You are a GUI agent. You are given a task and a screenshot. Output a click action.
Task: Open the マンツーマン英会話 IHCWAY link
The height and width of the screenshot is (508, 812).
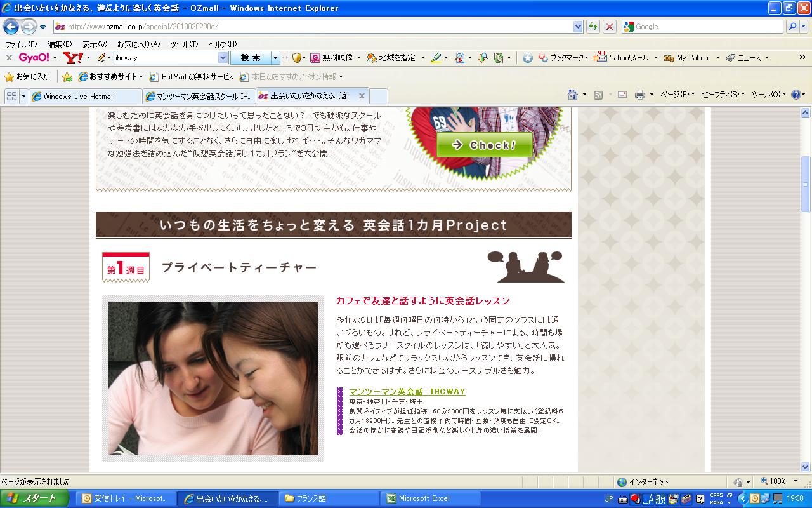[x=407, y=392]
